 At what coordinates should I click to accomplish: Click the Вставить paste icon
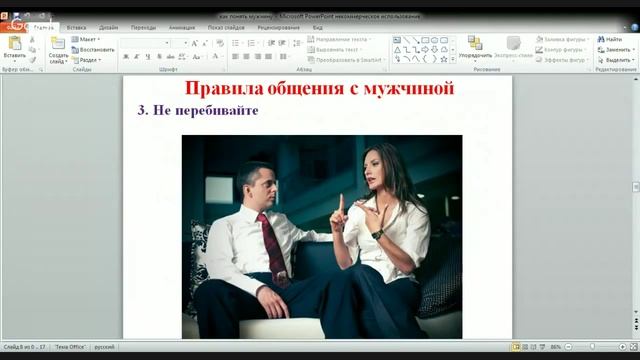tap(15, 44)
